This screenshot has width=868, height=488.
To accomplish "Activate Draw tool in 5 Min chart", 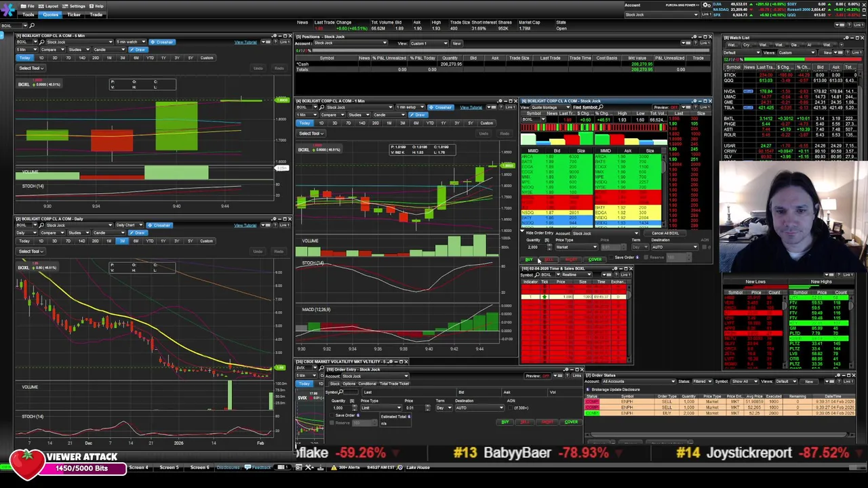I will [x=139, y=49].
